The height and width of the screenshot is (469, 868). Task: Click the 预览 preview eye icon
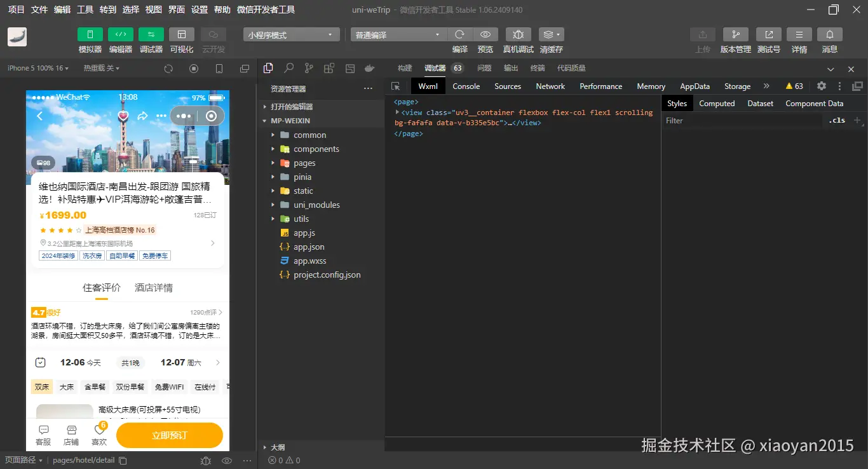click(x=485, y=34)
